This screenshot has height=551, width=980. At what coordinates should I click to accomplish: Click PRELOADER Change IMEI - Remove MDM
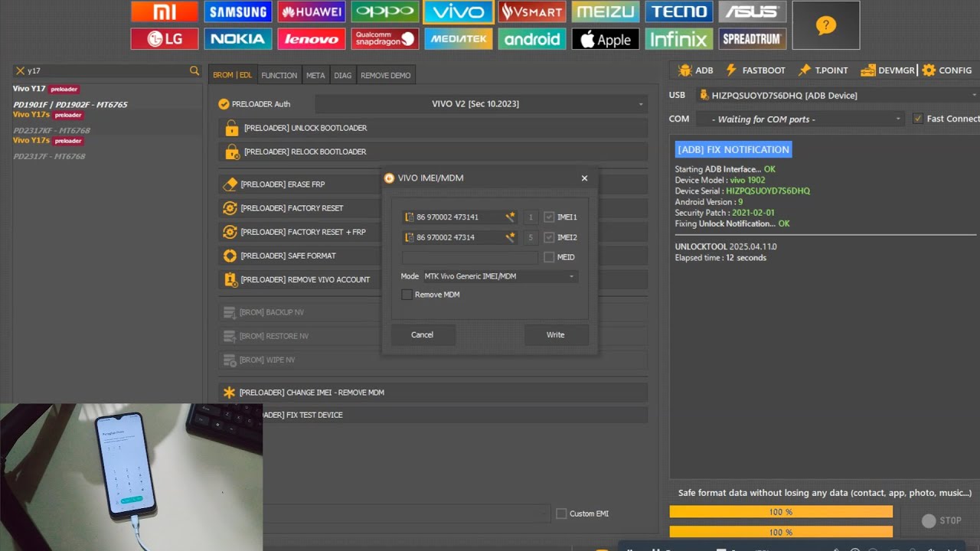pos(433,393)
